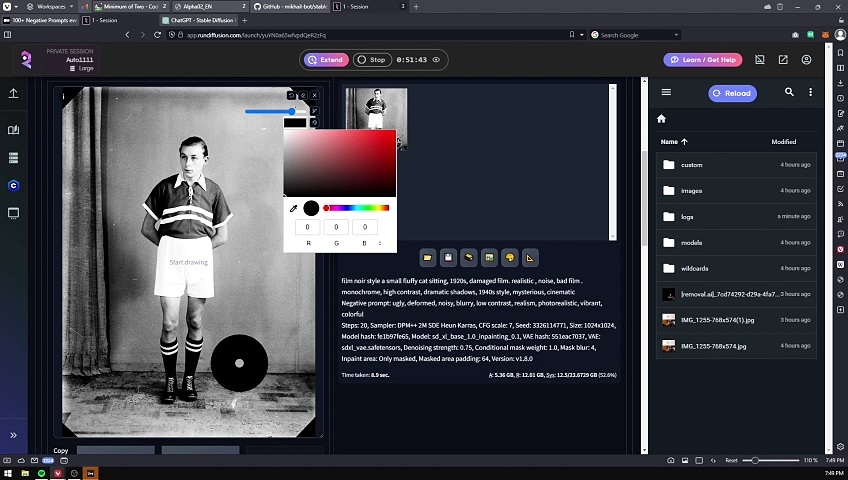Expand the left sidebar with the chevrons

[x=14, y=435]
